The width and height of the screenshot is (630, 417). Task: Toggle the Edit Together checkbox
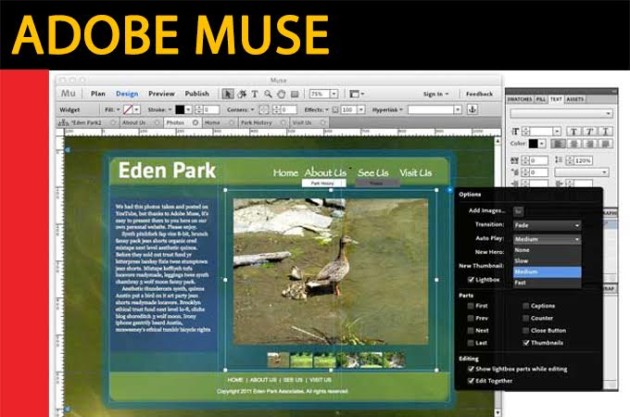point(471,381)
